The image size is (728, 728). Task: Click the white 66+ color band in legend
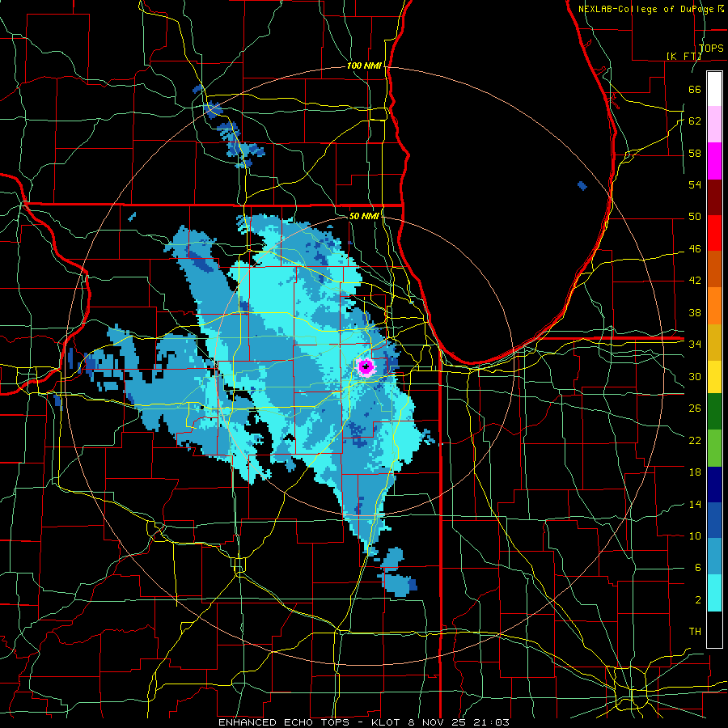(714, 89)
